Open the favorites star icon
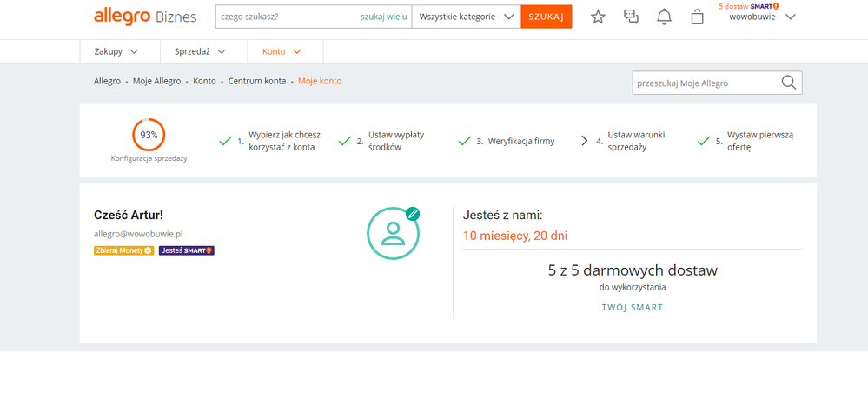868x393 pixels. 598,17
